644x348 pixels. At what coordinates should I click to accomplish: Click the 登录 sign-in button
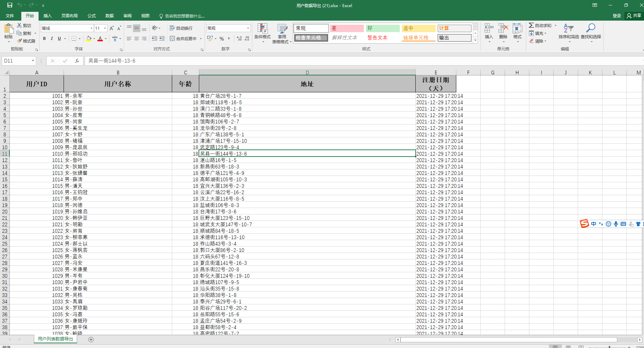pyautogui.click(x=616, y=16)
